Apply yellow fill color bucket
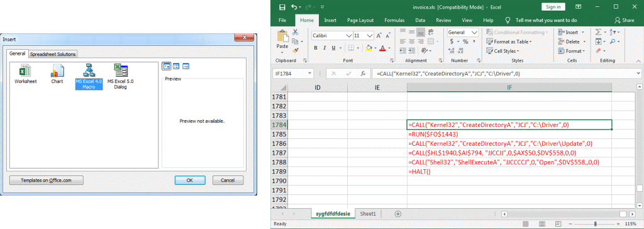This screenshot has height=229, width=644. coord(369,48)
